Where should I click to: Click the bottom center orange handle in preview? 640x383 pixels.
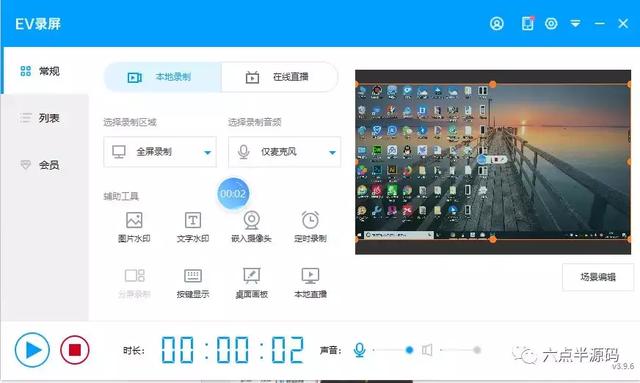click(x=493, y=239)
